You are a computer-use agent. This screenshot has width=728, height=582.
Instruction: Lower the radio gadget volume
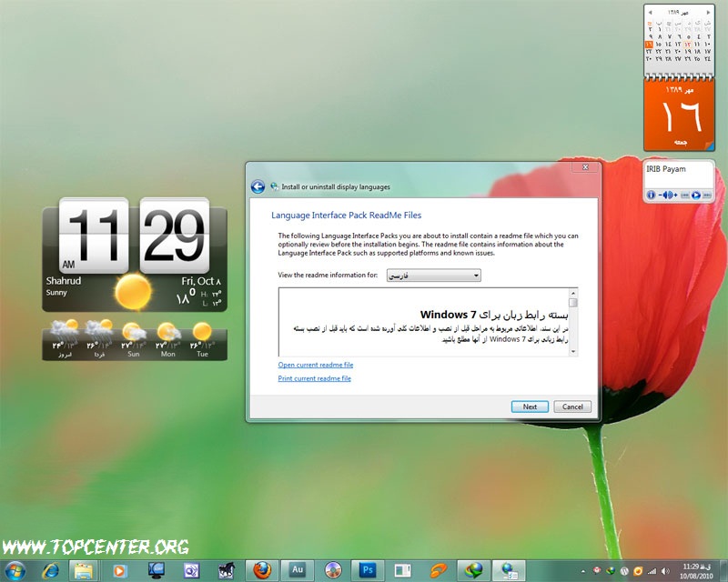point(662,195)
